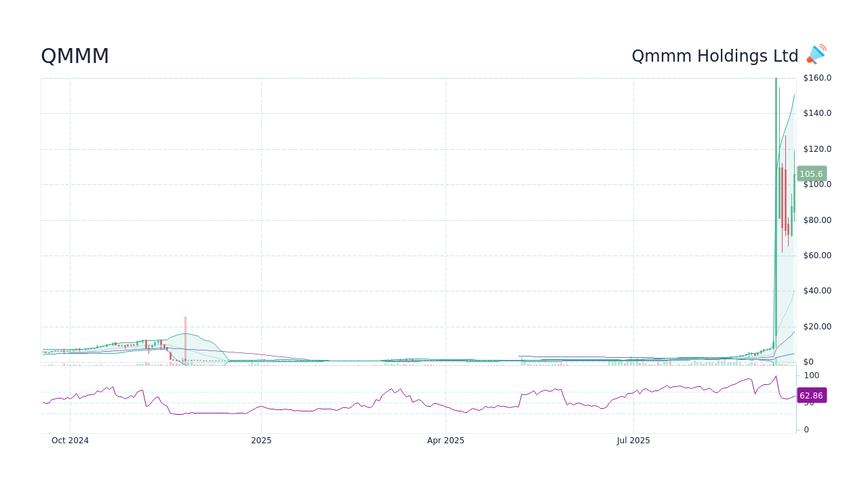Open the Oct 2024 axis label
The width and height of the screenshot is (868, 488).
[x=70, y=440]
